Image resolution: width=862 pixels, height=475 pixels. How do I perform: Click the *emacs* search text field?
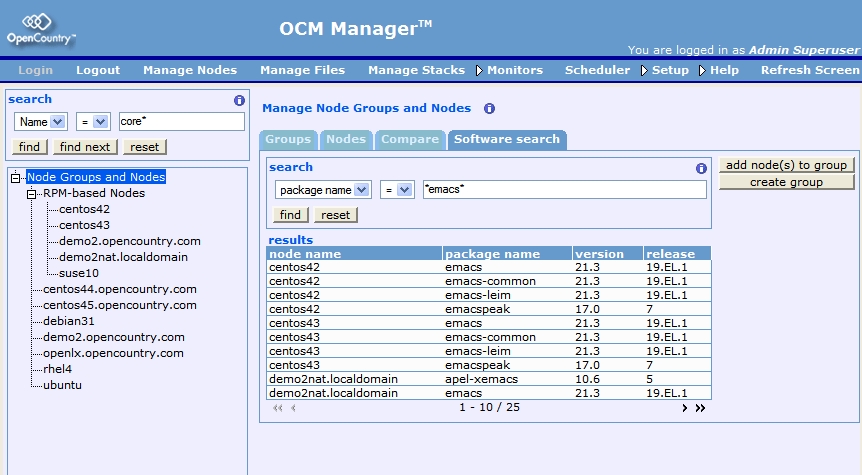point(564,189)
